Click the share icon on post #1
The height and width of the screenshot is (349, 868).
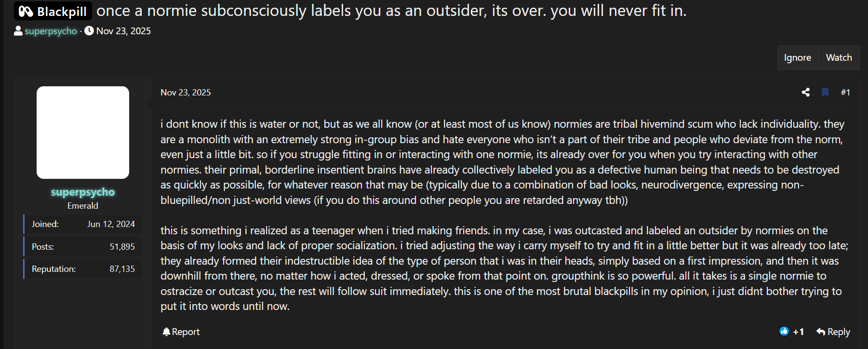click(x=805, y=92)
